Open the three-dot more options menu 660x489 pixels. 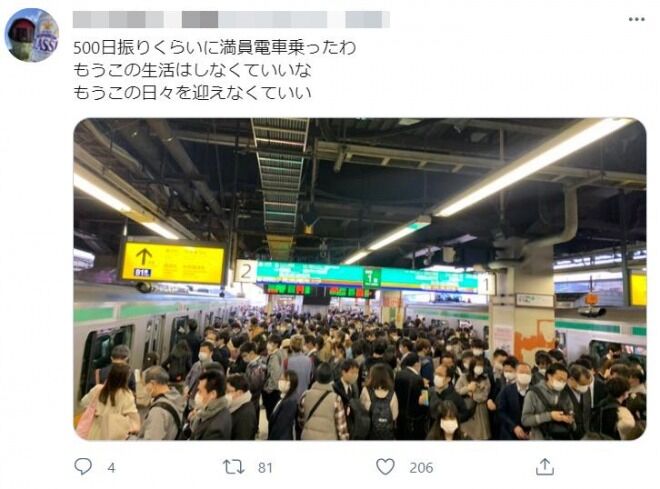pyautogui.click(x=636, y=19)
